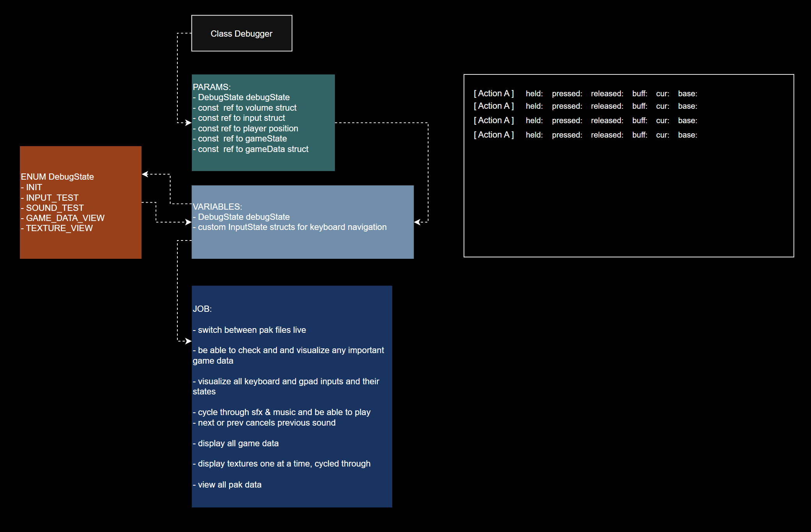This screenshot has height=532, width=811.
Task: Select the orange ENUM DebugState block
Action: click(x=81, y=202)
